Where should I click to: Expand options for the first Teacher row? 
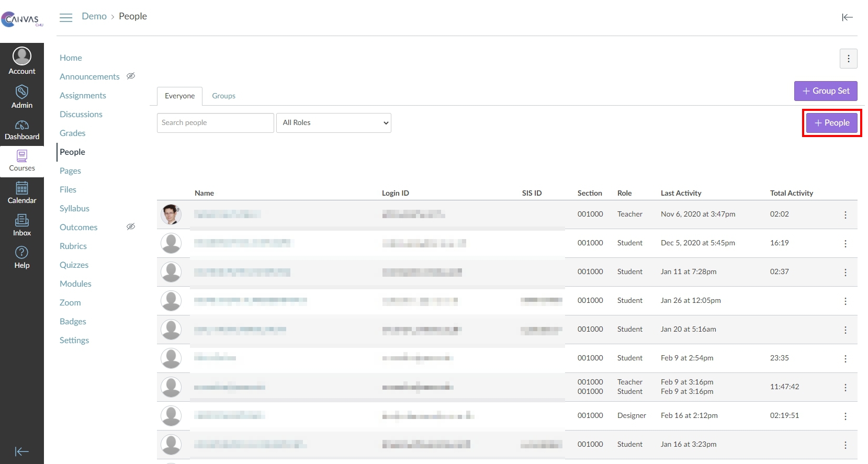pos(845,215)
